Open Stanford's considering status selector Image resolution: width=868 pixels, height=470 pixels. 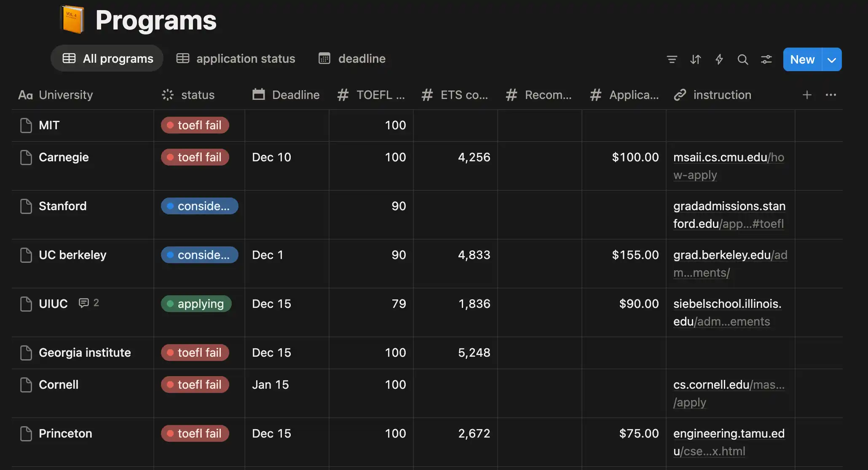199,206
